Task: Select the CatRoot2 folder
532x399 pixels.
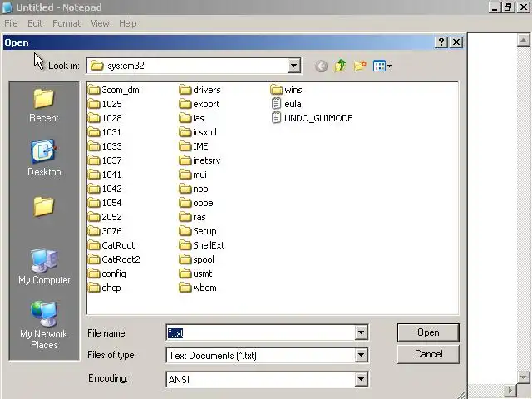Action: [114, 259]
